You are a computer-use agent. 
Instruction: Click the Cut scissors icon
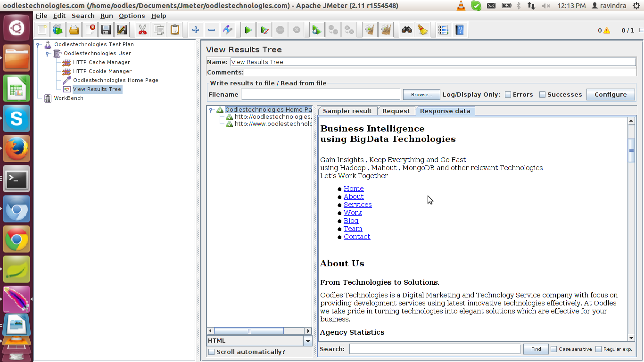point(142,30)
